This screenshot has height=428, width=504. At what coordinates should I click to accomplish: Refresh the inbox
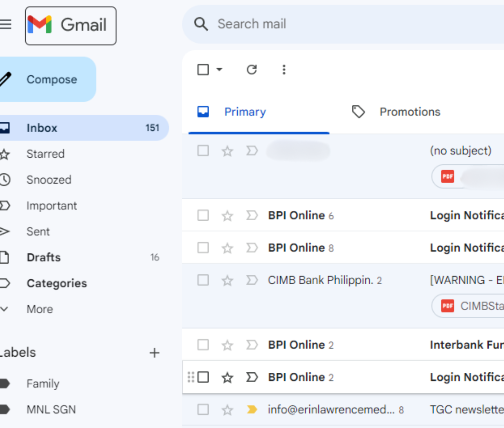point(252,69)
